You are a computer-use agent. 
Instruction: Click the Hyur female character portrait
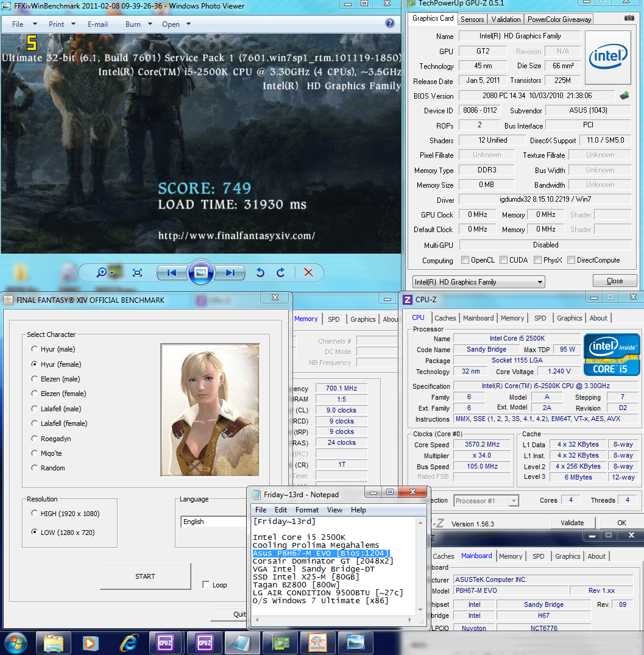(210, 410)
